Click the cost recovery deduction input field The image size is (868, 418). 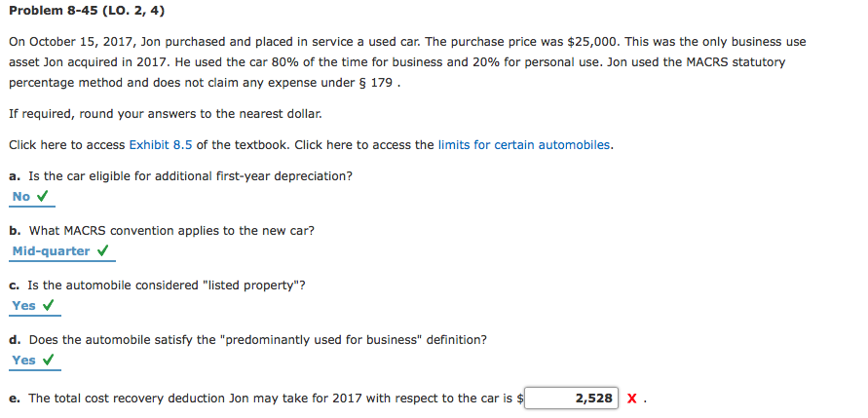click(x=572, y=399)
